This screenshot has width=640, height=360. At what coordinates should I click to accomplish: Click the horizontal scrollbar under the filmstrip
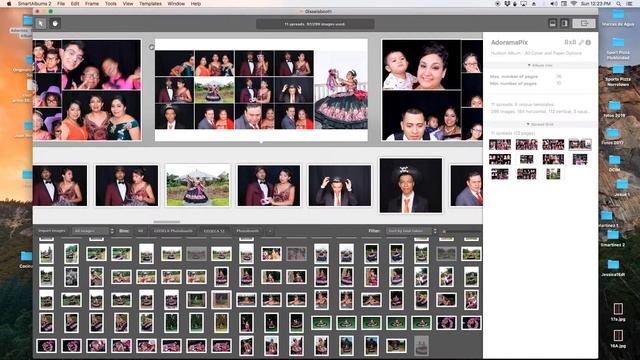(x=167, y=222)
